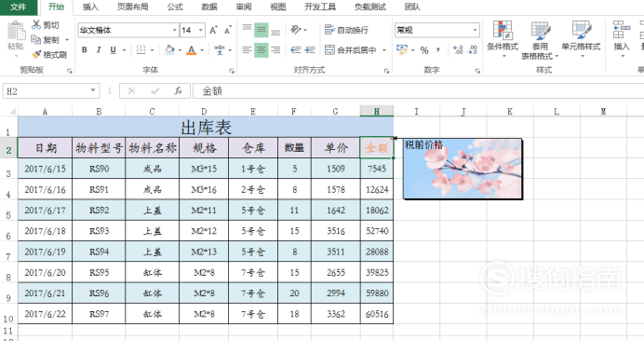
Task: Cut selection with scissors icon
Action: click(36, 25)
